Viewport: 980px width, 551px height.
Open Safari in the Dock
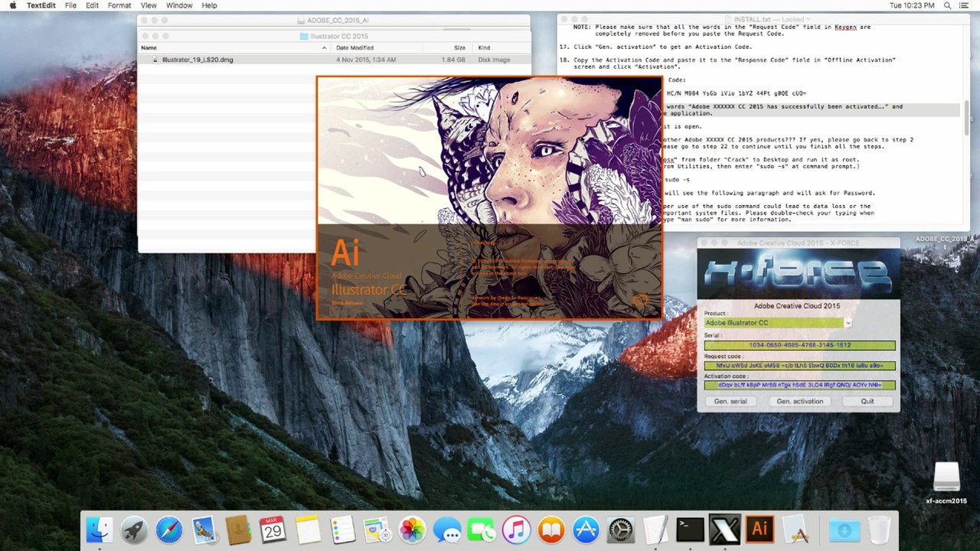pyautogui.click(x=169, y=530)
